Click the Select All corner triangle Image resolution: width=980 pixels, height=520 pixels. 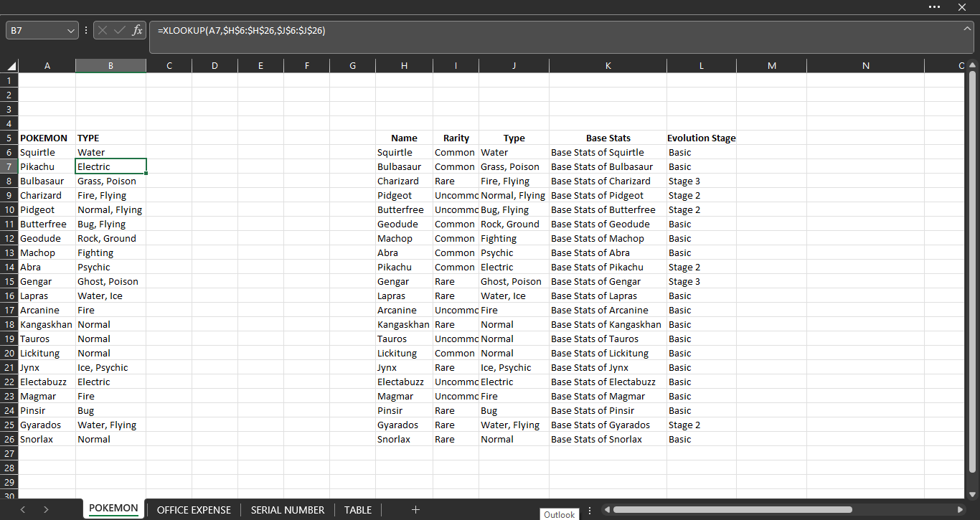(x=11, y=66)
